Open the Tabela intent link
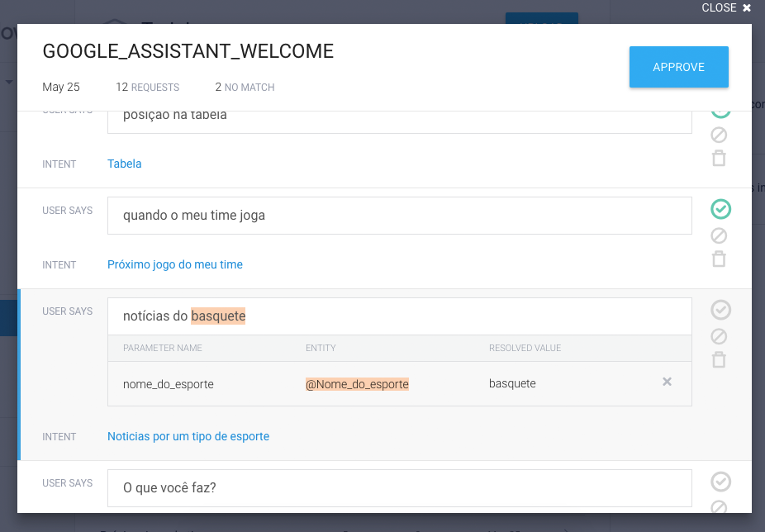Screen dimensions: 765x532 (125, 164)
